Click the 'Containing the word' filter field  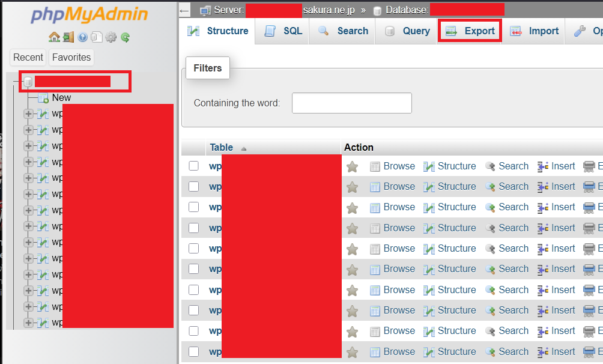pos(351,103)
